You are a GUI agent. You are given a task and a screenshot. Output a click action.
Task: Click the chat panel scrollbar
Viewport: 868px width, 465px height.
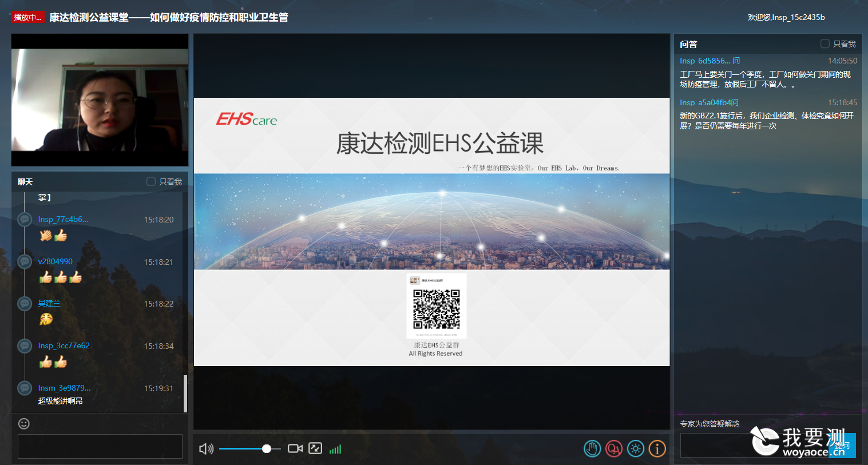point(185,394)
